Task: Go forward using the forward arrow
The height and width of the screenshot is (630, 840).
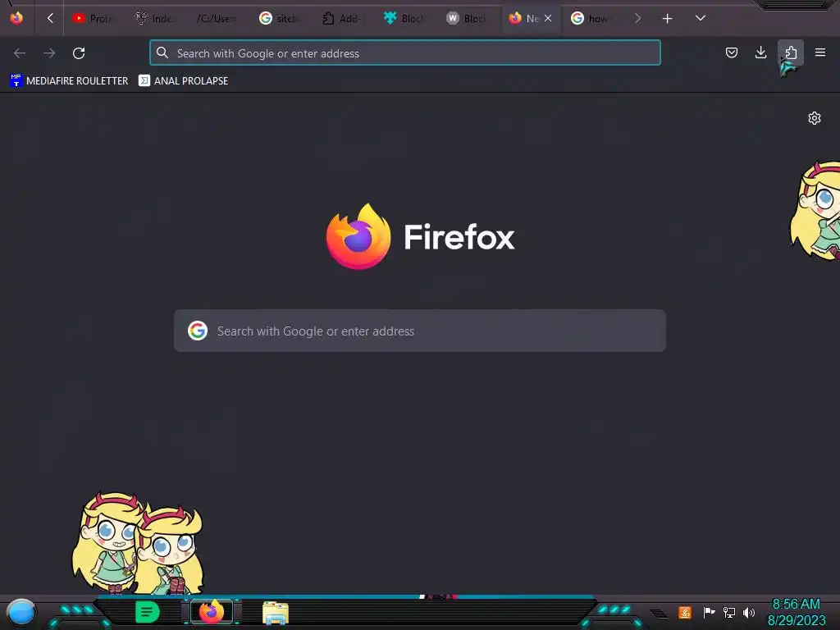Action: [49, 53]
